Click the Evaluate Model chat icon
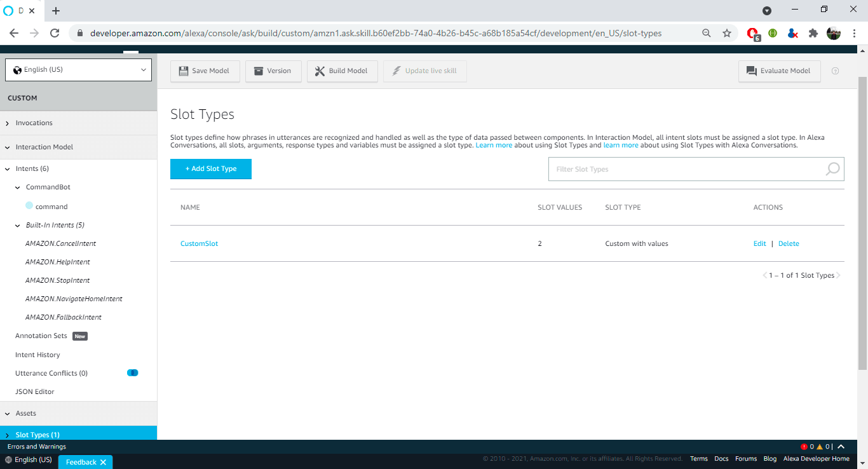The width and height of the screenshot is (868, 469). click(752, 71)
